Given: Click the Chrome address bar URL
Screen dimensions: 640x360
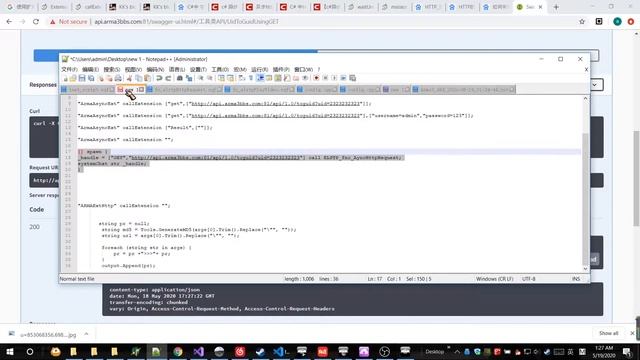Looking at the screenshot, I should pyautogui.click(x=187, y=22).
